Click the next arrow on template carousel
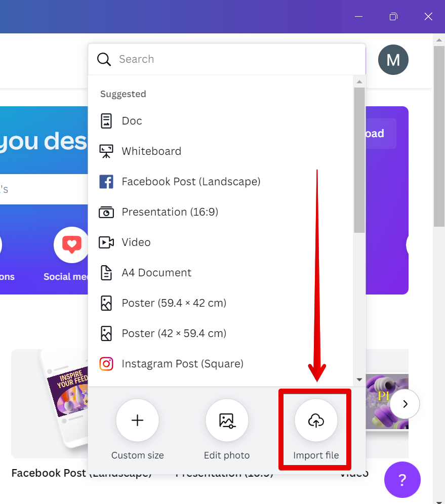 click(x=405, y=404)
